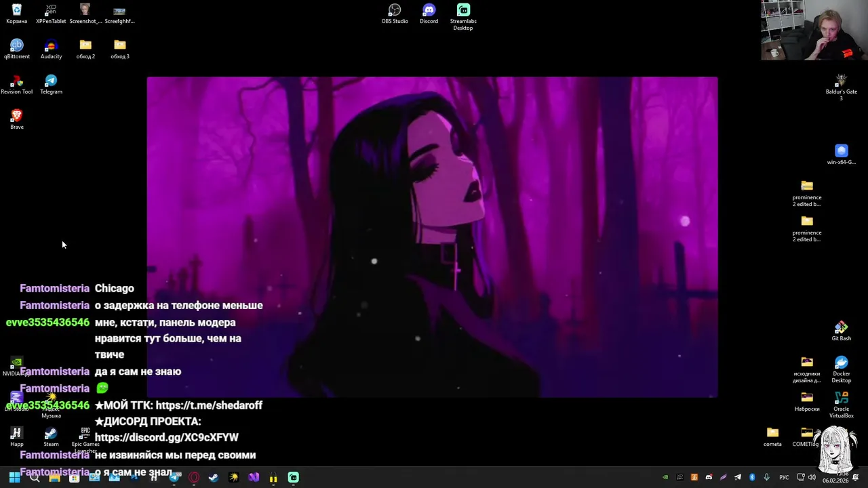Open the volume speaker tray icon
The width and height of the screenshot is (868, 488).
coord(812,477)
